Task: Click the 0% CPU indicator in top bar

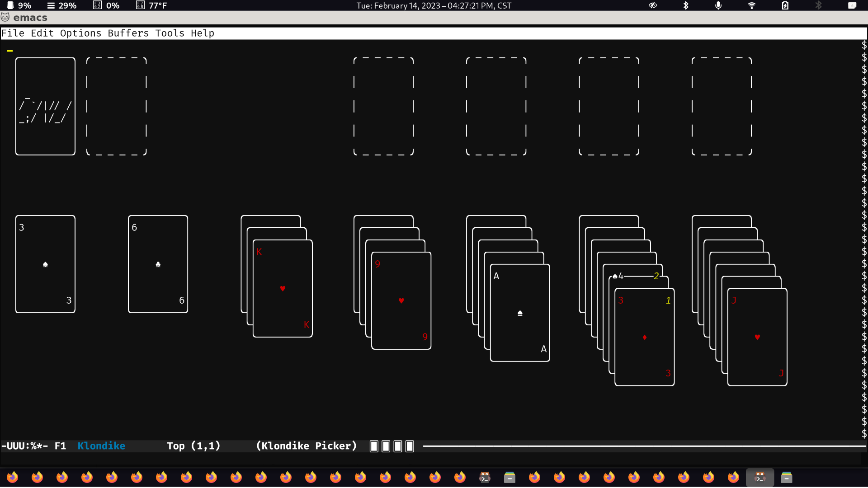Action: [107, 5]
